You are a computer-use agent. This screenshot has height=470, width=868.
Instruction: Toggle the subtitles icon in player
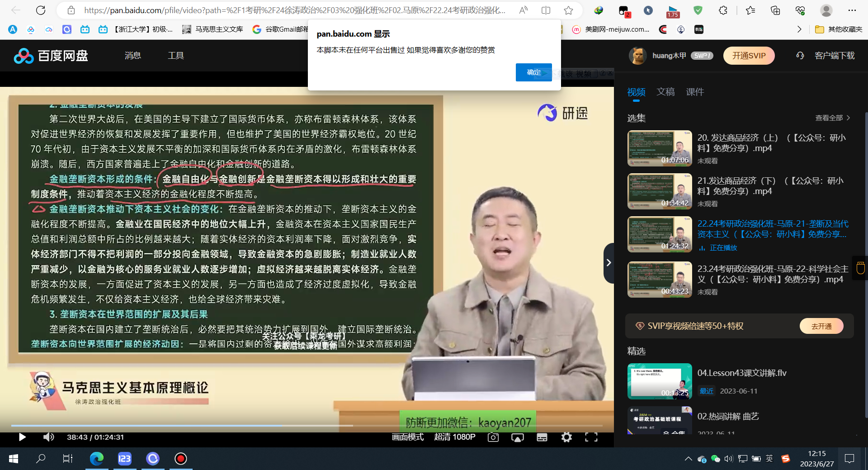pos(542,437)
